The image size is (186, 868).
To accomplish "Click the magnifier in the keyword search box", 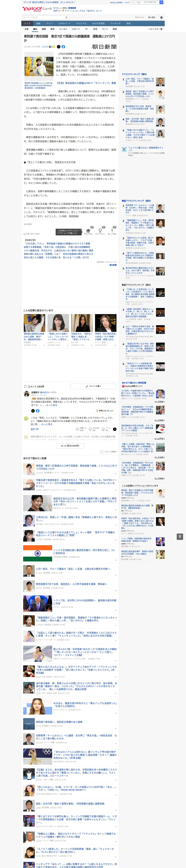I will [66, 18].
